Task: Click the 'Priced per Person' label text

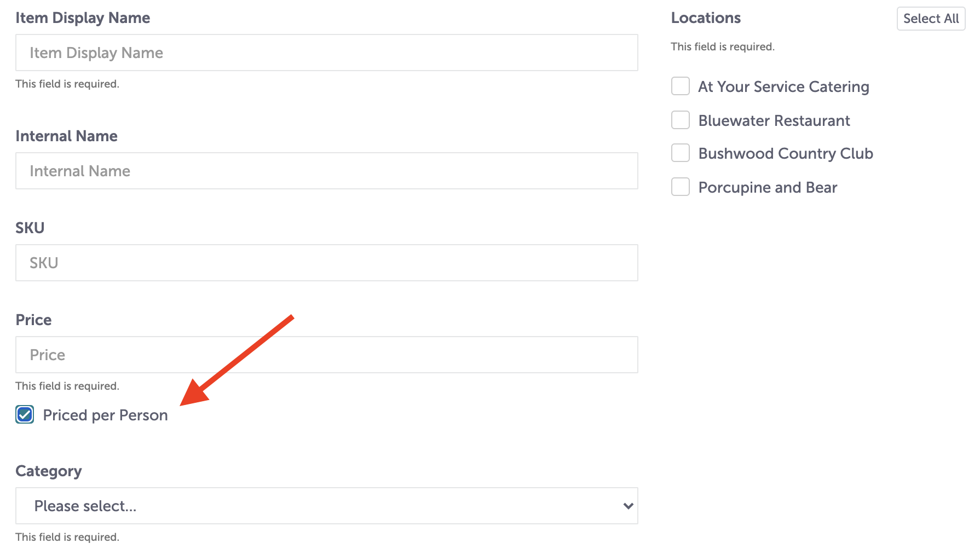Action: pos(105,415)
